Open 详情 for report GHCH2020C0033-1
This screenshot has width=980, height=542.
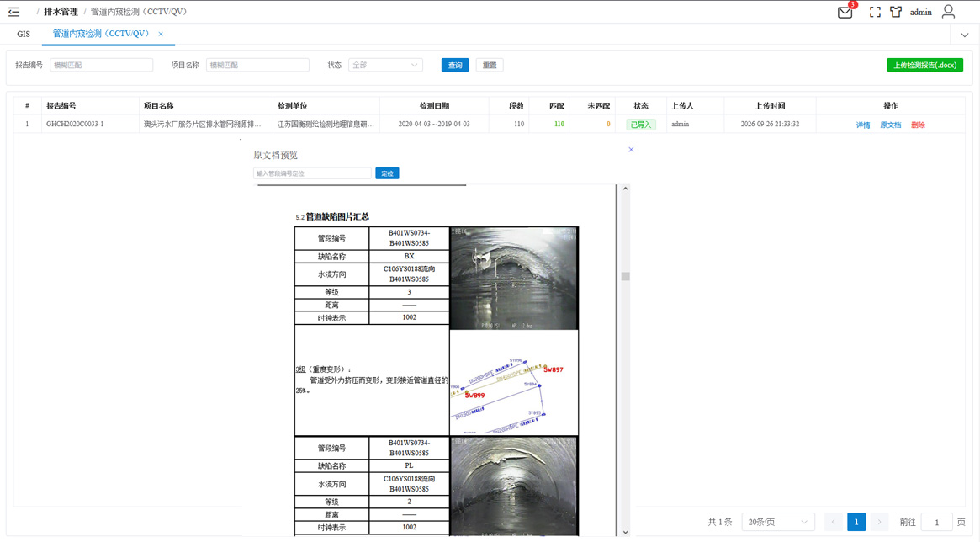point(863,125)
